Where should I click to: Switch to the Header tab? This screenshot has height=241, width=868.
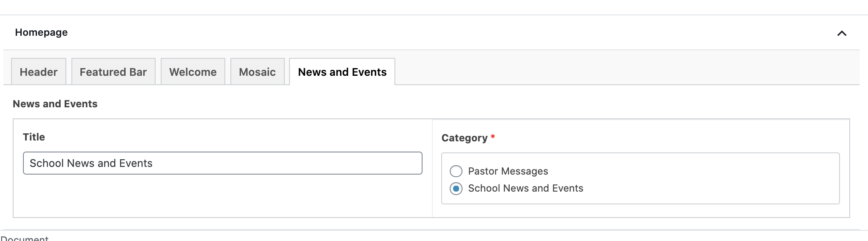point(39,72)
